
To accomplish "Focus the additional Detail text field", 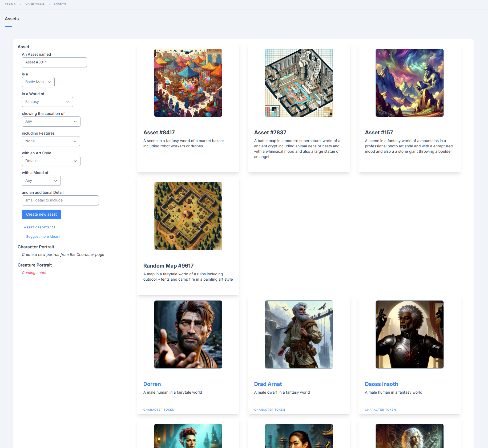I will coord(60,200).
